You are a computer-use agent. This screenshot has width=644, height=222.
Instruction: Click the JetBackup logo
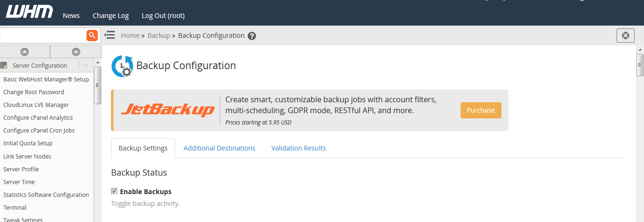[168, 110]
